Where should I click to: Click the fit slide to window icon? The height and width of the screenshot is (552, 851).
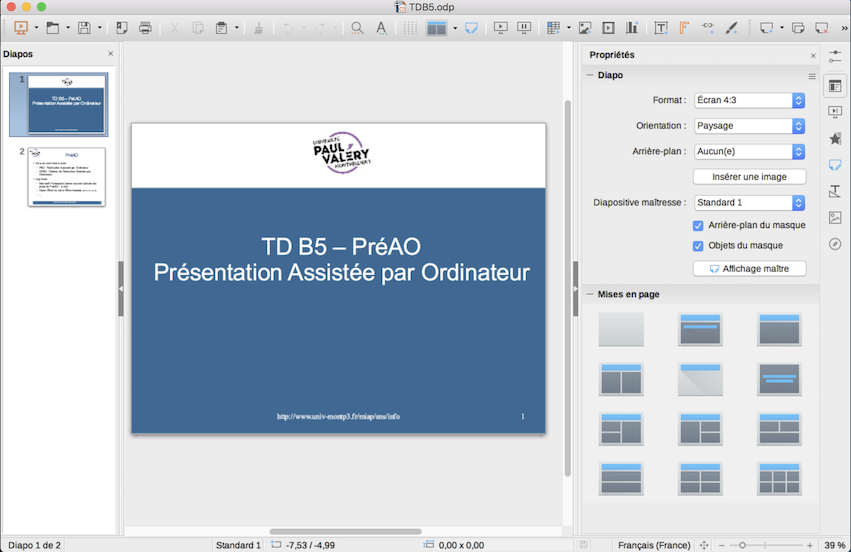[x=704, y=545]
